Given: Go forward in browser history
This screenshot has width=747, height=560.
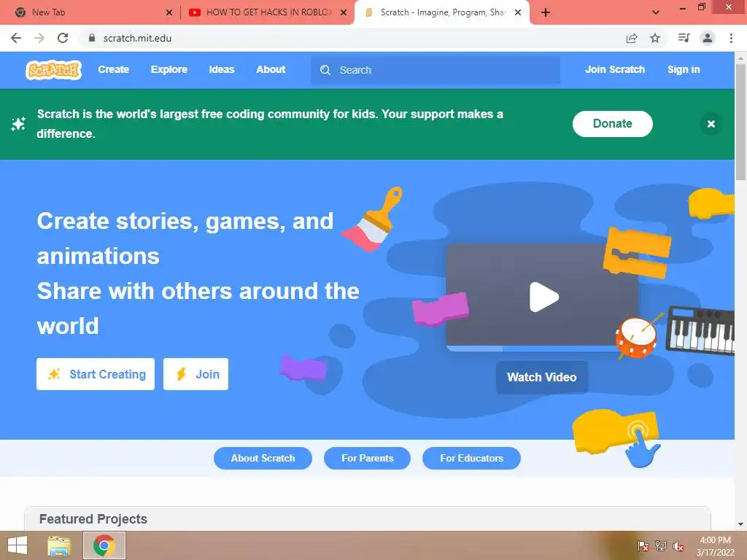Looking at the screenshot, I should point(39,38).
